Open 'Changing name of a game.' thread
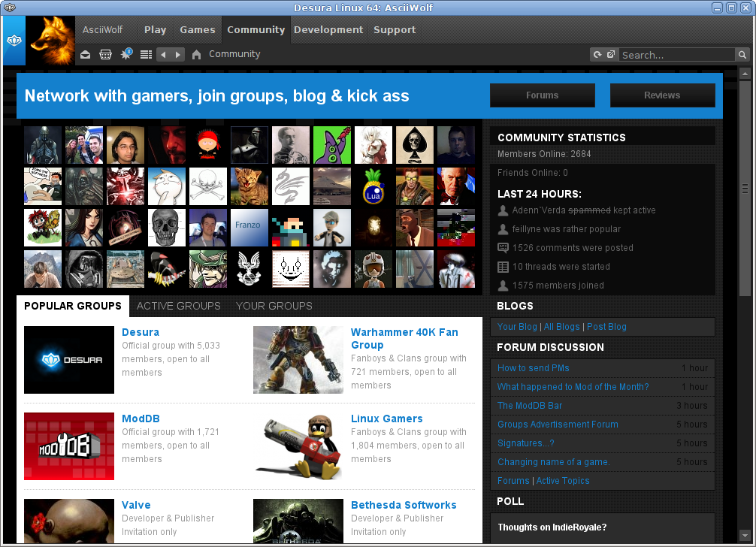The width and height of the screenshot is (756, 547). pyautogui.click(x=554, y=462)
